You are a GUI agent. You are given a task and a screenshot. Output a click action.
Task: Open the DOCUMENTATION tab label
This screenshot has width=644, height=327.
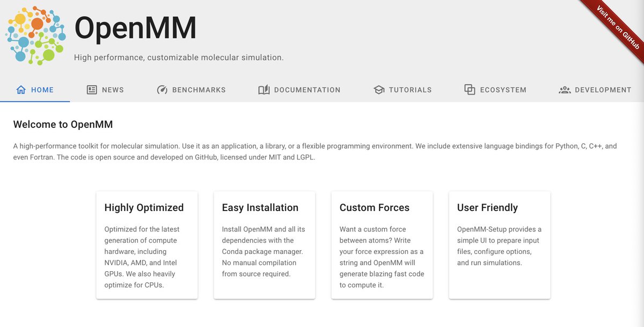[x=307, y=90]
